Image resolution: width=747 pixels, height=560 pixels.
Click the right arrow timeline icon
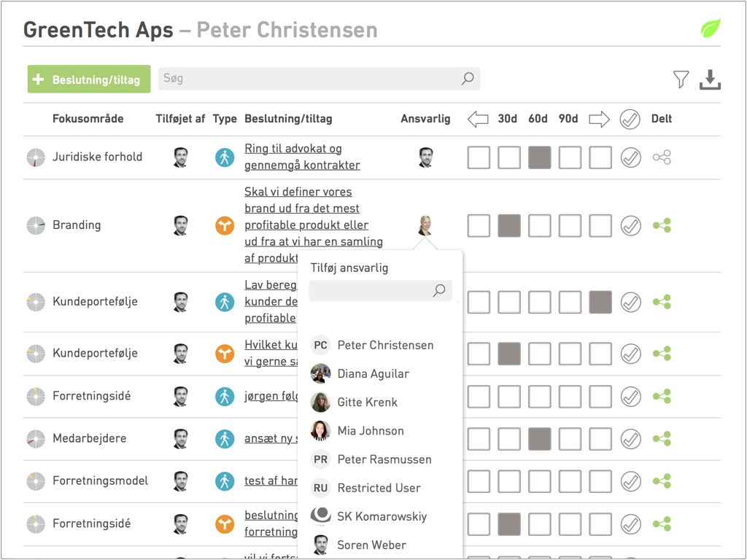(600, 119)
